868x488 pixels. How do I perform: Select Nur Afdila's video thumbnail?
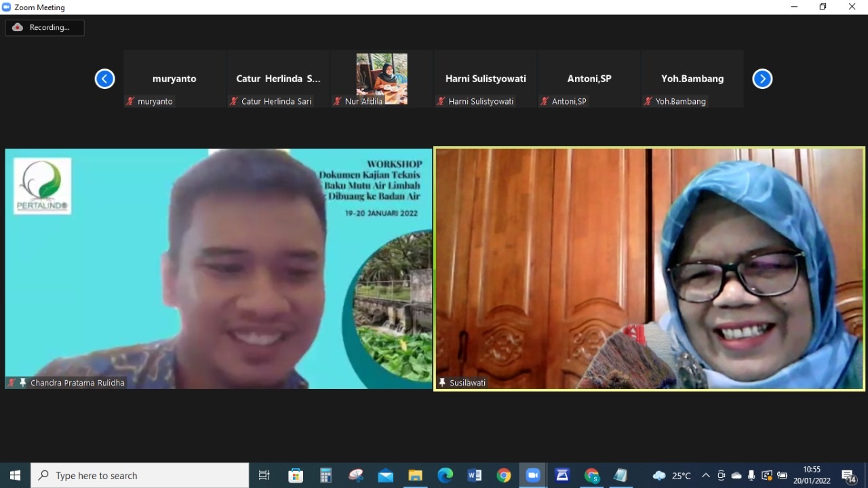pos(382,78)
